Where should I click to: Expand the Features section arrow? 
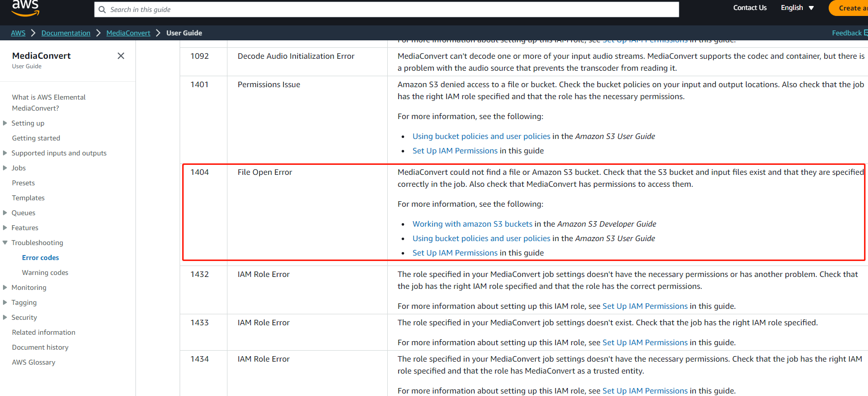[x=5, y=228]
